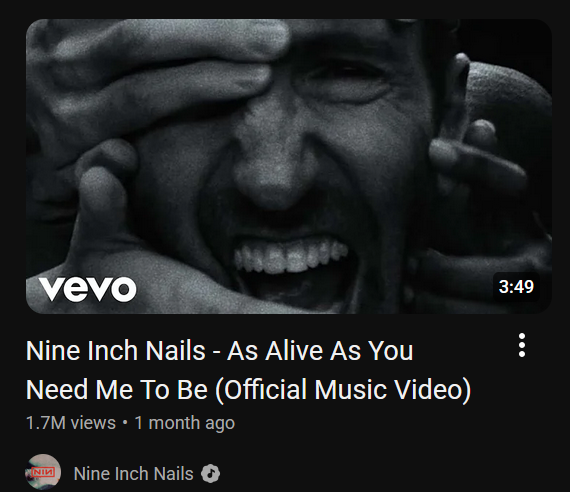Click the "1 month ago" upload date
The height and width of the screenshot is (492, 570).
pos(185,423)
